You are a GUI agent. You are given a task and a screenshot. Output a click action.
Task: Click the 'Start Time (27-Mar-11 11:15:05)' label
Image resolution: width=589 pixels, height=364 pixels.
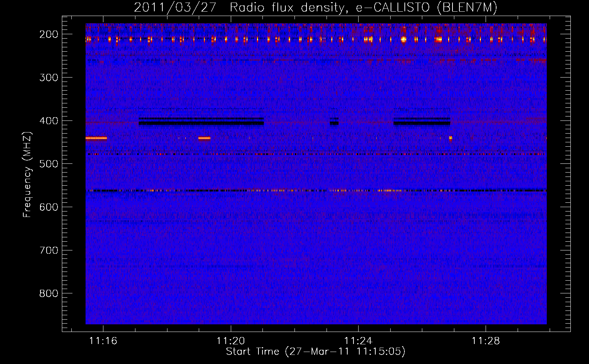click(316, 352)
